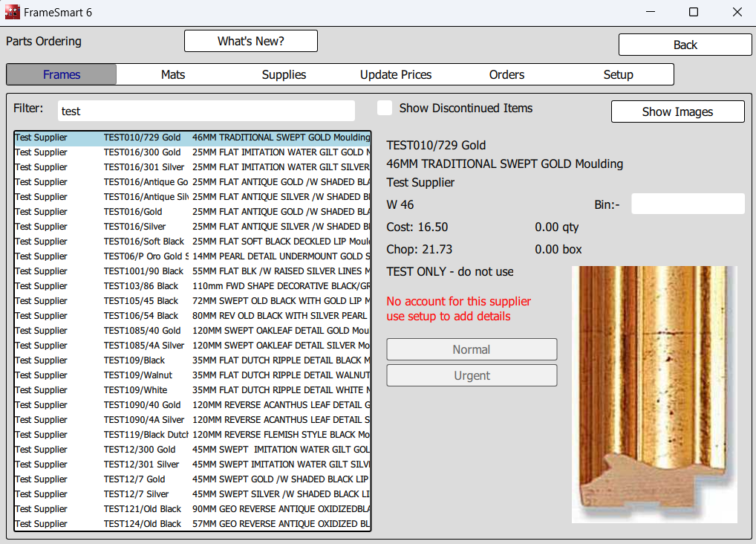Open the Supplies tab

pyautogui.click(x=284, y=74)
